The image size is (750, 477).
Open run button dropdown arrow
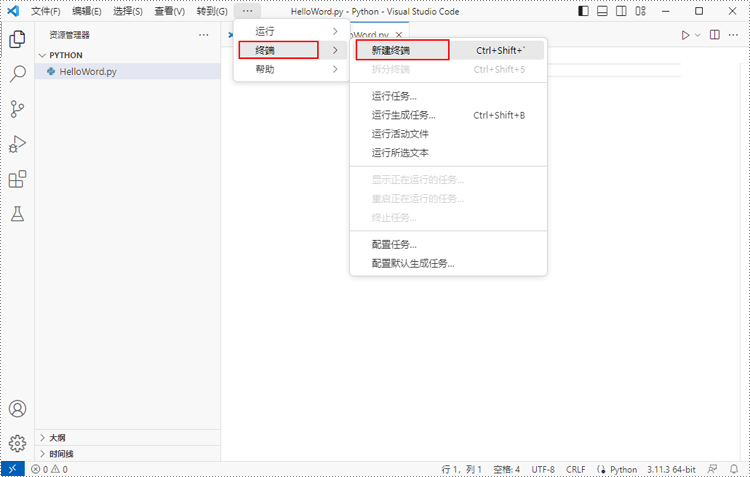point(698,35)
